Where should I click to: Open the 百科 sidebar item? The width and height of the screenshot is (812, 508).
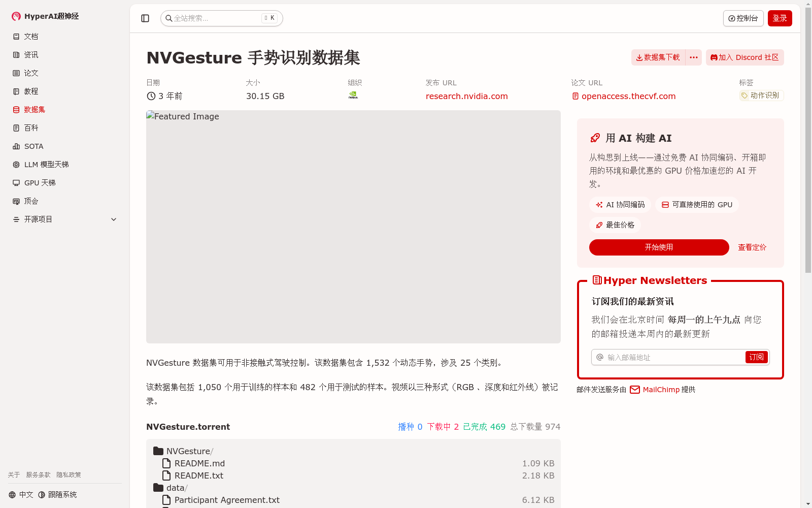65,128
